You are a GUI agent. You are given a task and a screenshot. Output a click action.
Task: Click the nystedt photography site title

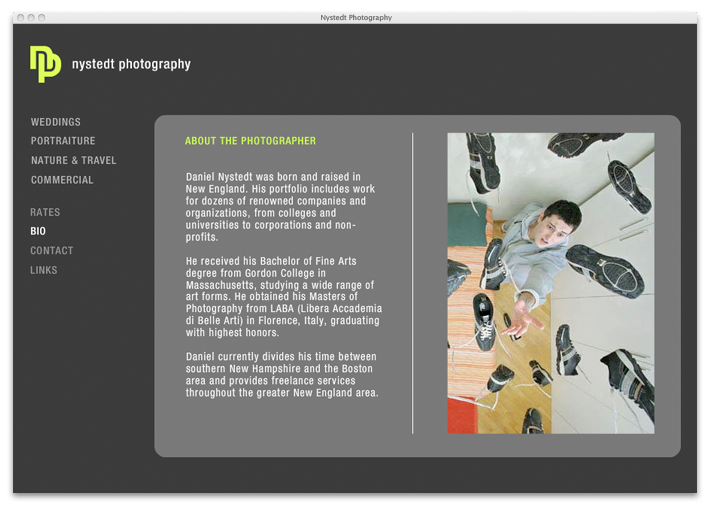click(131, 64)
